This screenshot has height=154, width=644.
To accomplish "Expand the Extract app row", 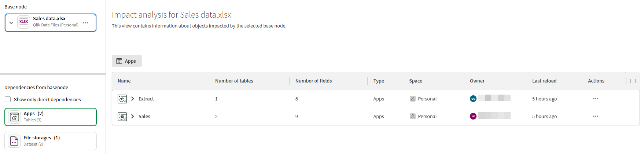I will (x=133, y=99).
